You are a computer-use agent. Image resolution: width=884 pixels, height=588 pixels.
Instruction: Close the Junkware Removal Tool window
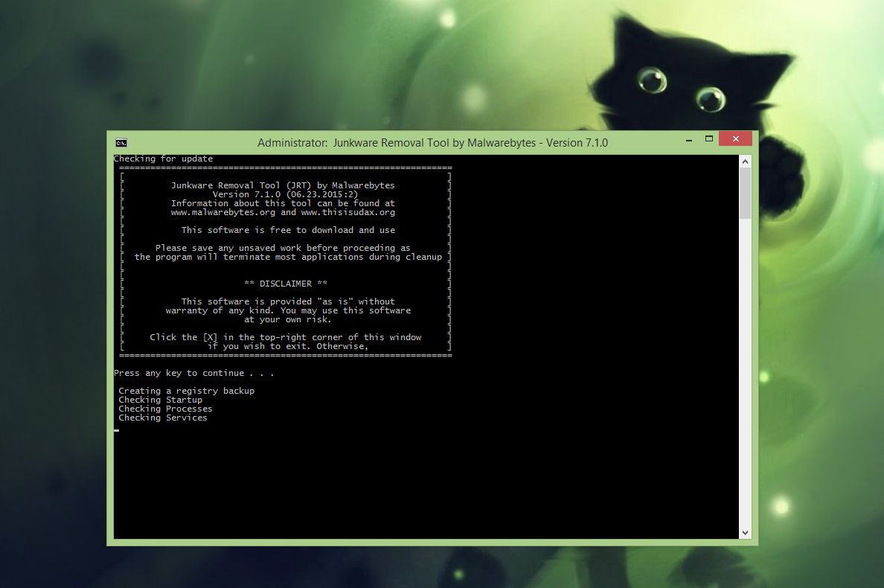(736, 138)
